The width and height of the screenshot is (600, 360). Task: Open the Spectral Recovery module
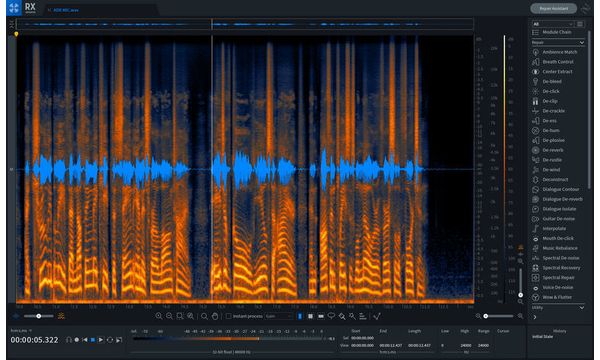[556, 268]
